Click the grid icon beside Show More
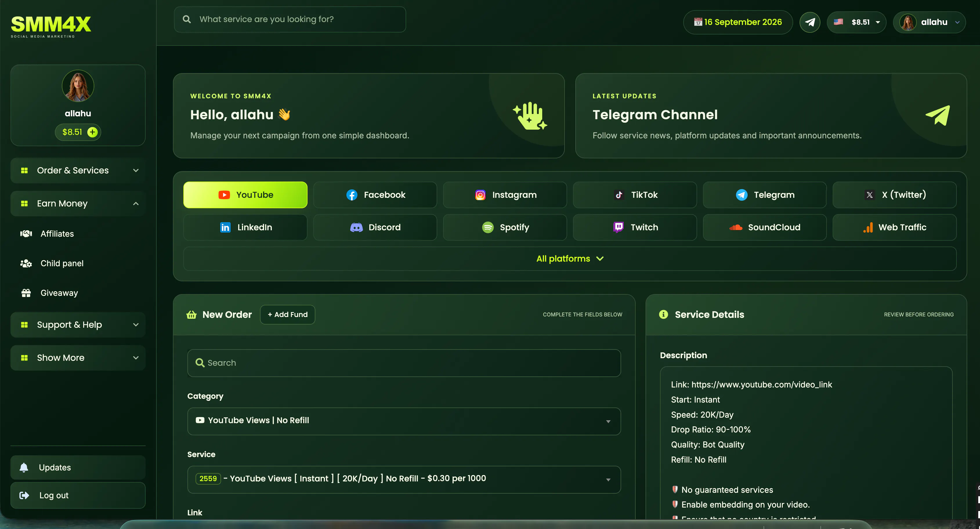Viewport: 980px width, 529px height. [24, 358]
